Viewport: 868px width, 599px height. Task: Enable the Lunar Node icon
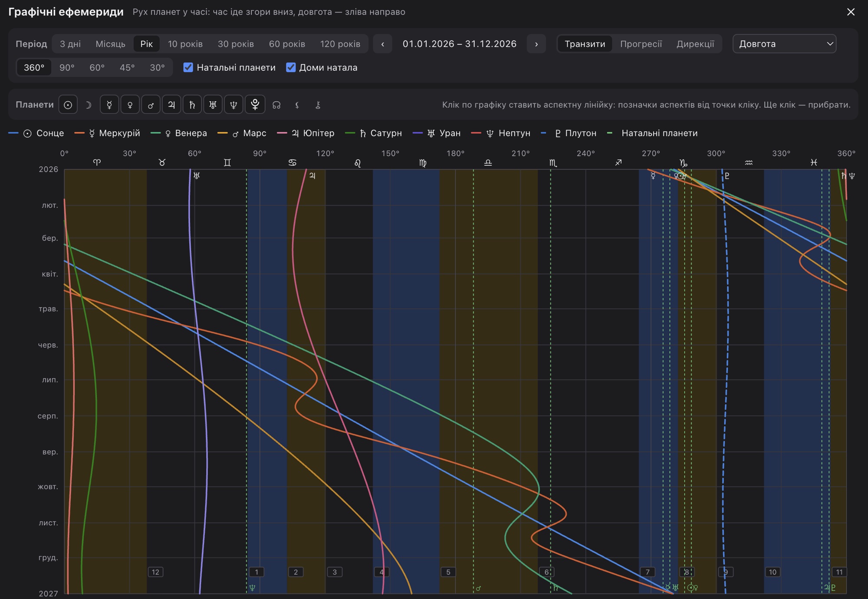pyautogui.click(x=276, y=105)
